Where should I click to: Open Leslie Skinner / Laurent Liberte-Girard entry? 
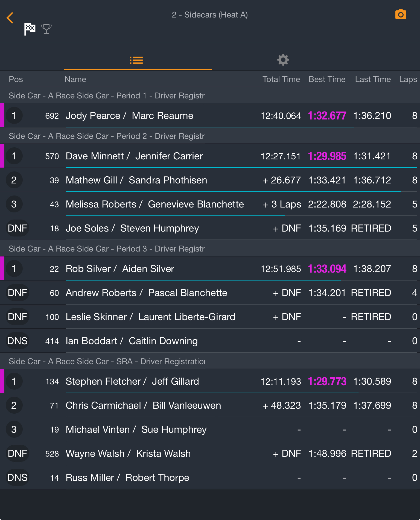click(x=210, y=317)
